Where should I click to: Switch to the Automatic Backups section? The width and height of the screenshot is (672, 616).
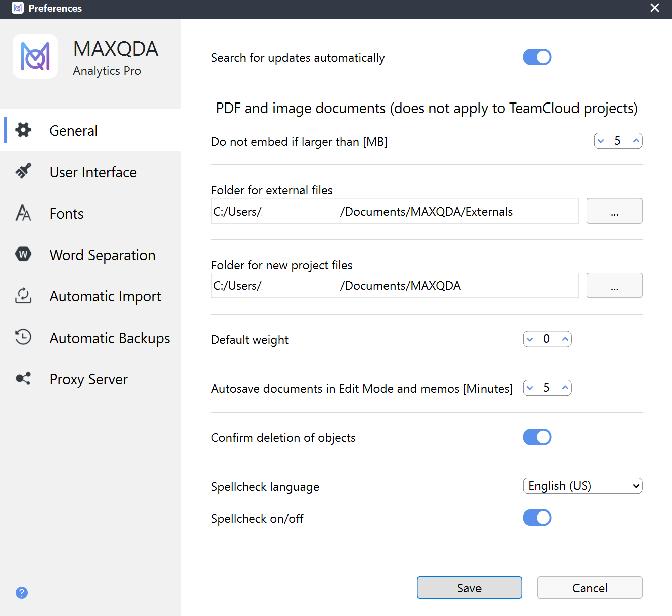(x=110, y=337)
